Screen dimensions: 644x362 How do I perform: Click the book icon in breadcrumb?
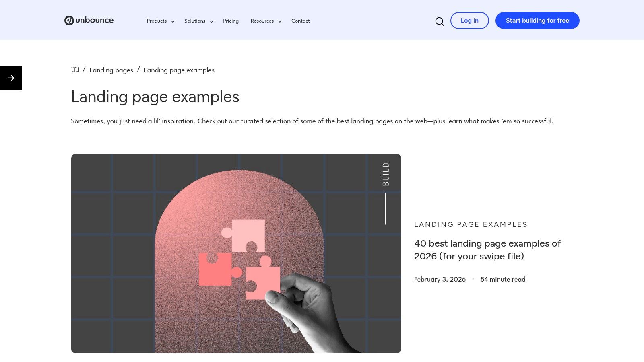pyautogui.click(x=75, y=70)
